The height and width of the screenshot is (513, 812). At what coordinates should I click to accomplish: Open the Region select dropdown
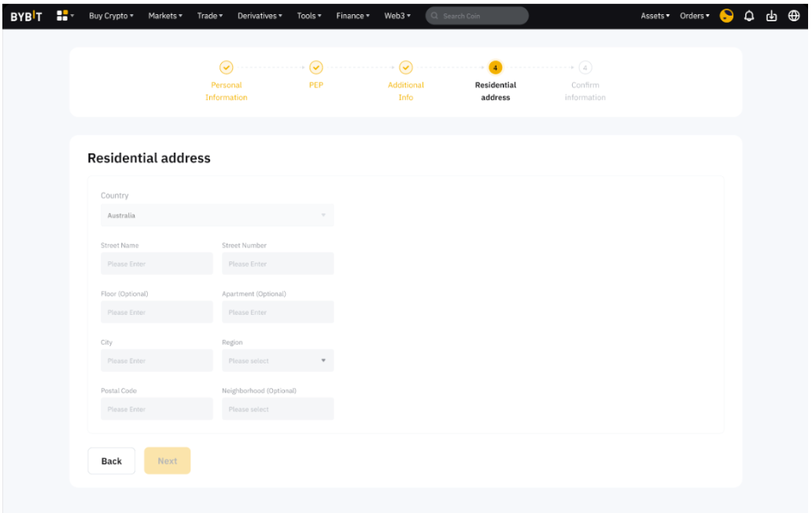point(277,361)
